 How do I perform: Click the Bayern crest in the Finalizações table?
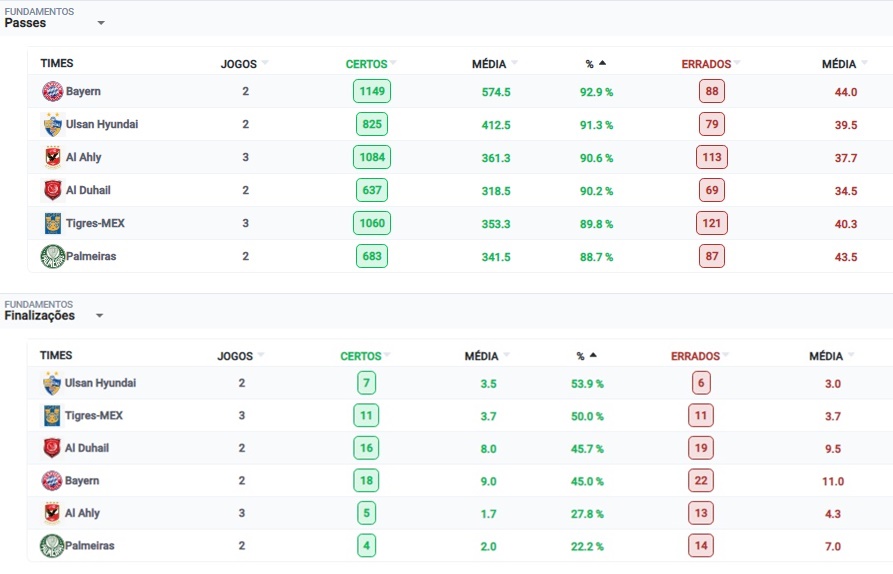pos(52,481)
